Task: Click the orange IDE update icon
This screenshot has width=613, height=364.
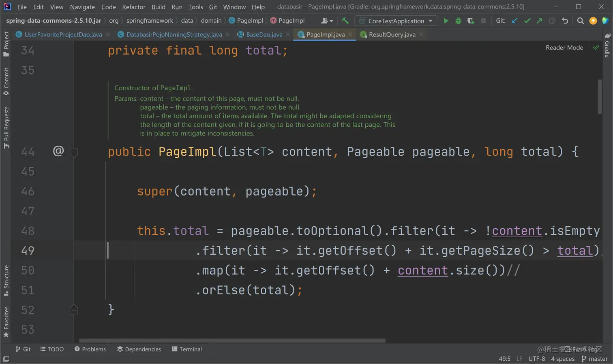Action: tap(593, 21)
